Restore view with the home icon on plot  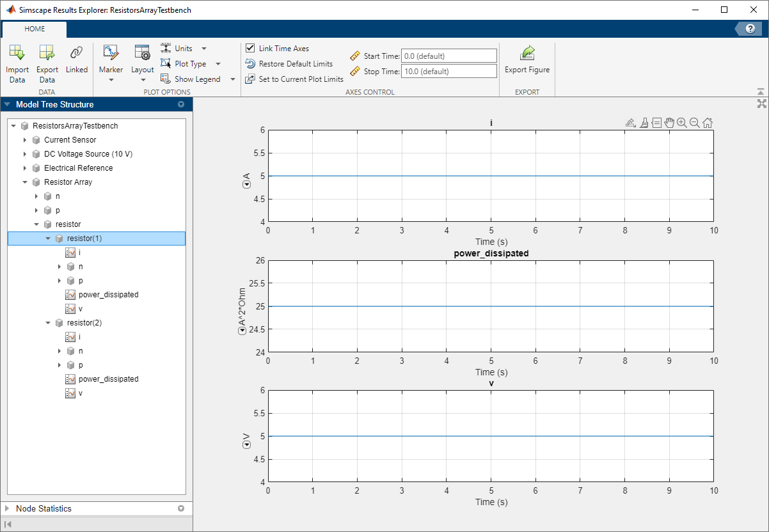(708, 123)
